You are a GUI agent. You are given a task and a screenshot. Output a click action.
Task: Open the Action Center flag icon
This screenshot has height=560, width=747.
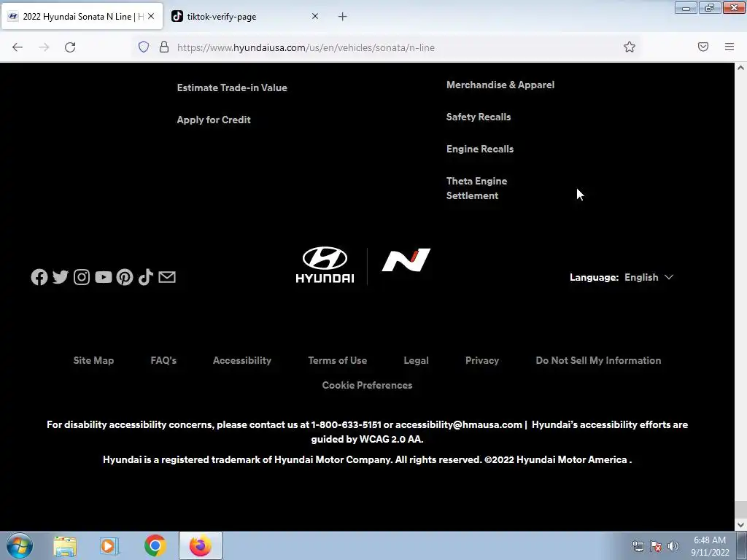[656, 546]
